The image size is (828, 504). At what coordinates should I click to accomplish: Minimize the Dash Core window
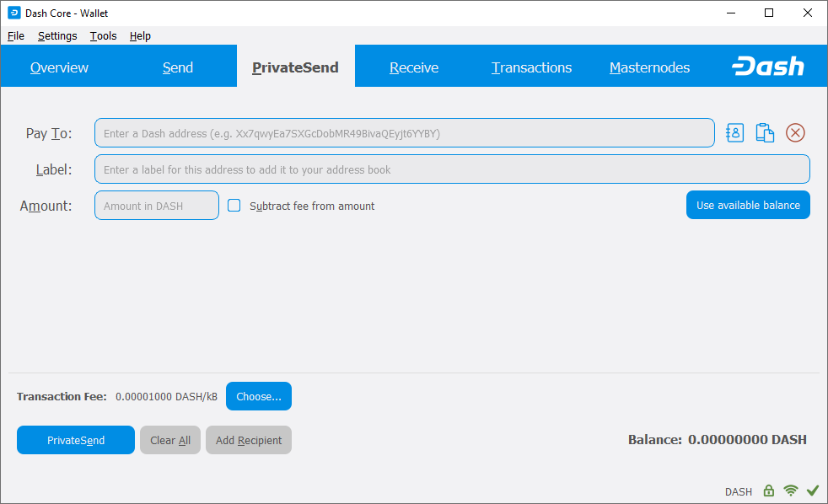click(731, 13)
